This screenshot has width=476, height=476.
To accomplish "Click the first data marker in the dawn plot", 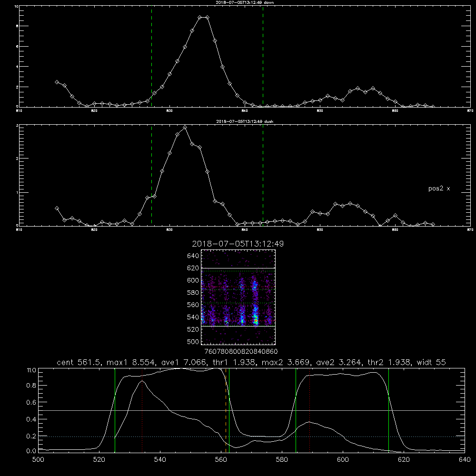I will [57, 82].
